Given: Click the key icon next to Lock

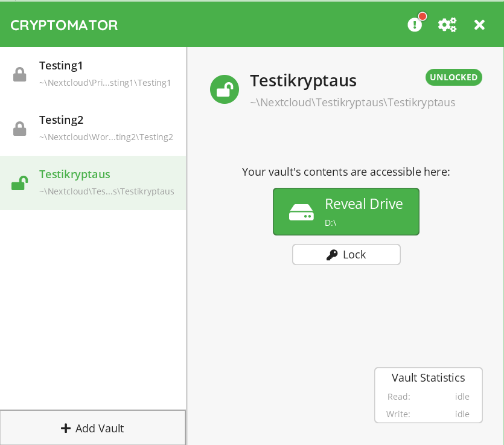Looking at the screenshot, I should (332, 255).
